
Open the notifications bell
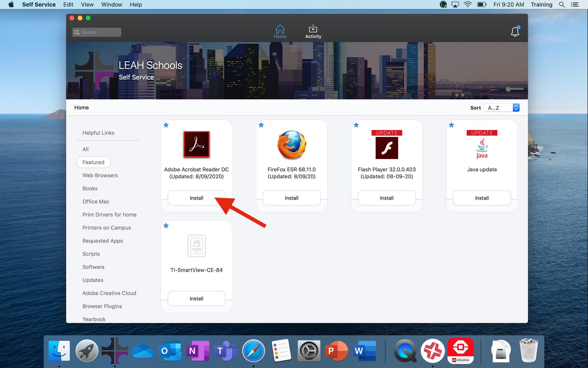(515, 31)
